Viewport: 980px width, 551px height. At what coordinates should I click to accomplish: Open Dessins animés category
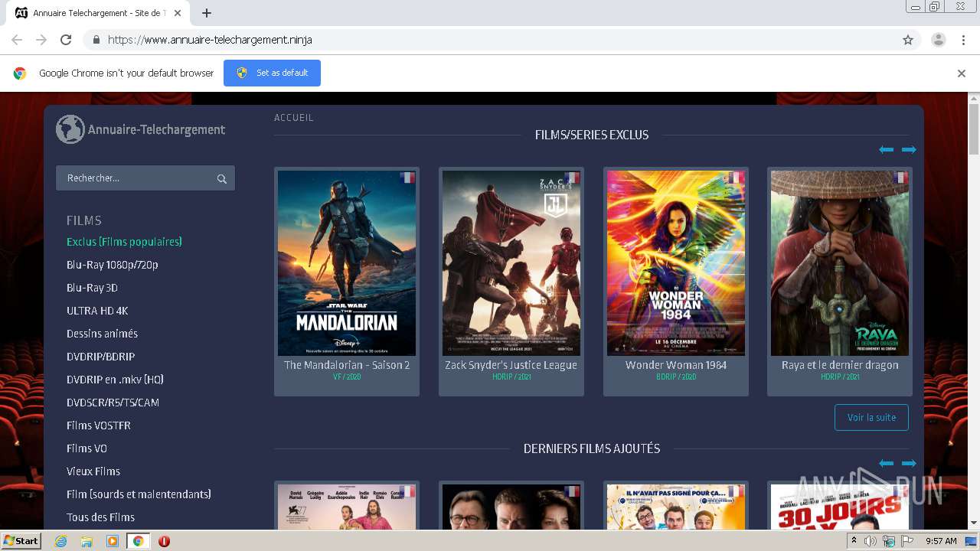pos(102,334)
